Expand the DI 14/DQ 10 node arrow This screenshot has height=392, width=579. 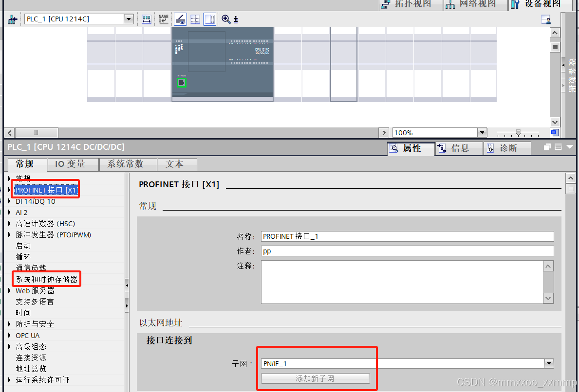[x=9, y=201]
